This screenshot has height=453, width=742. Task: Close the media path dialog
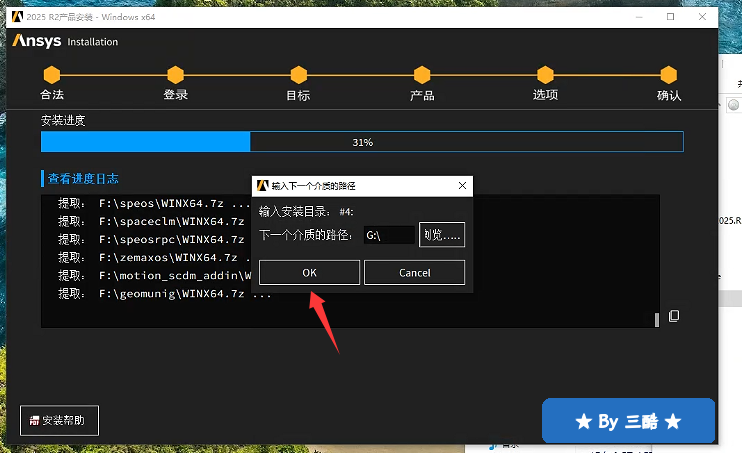462,186
